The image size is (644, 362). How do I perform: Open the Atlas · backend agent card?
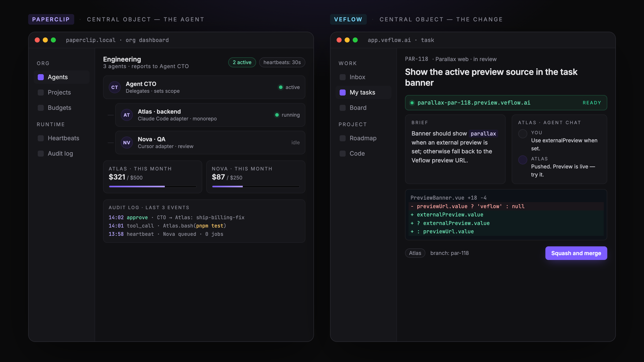point(210,115)
